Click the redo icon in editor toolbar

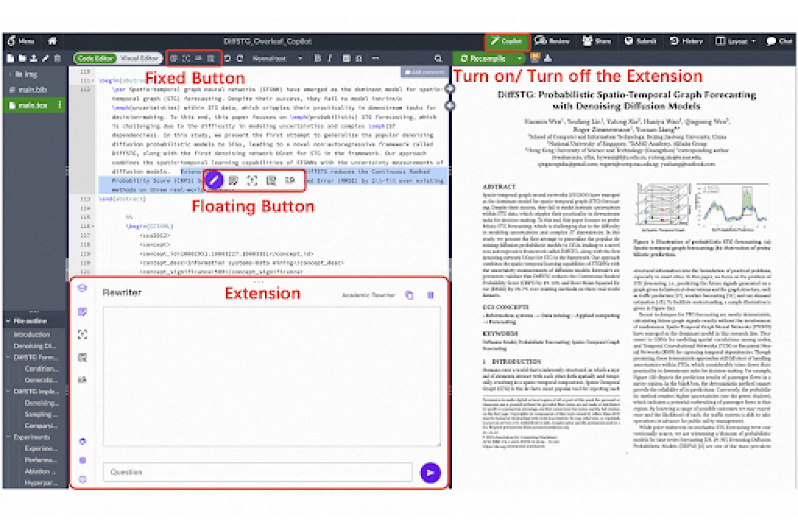pos(239,58)
